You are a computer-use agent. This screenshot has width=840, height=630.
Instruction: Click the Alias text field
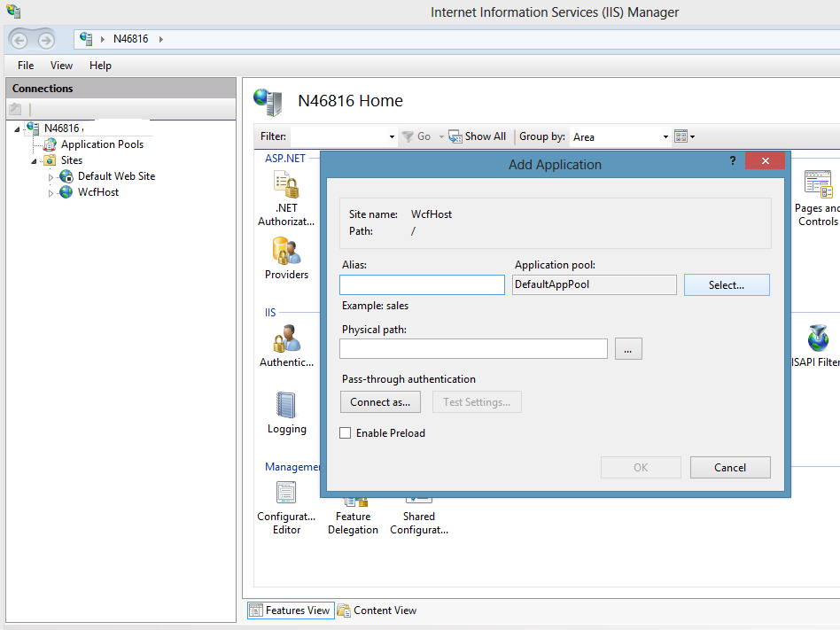(x=422, y=284)
